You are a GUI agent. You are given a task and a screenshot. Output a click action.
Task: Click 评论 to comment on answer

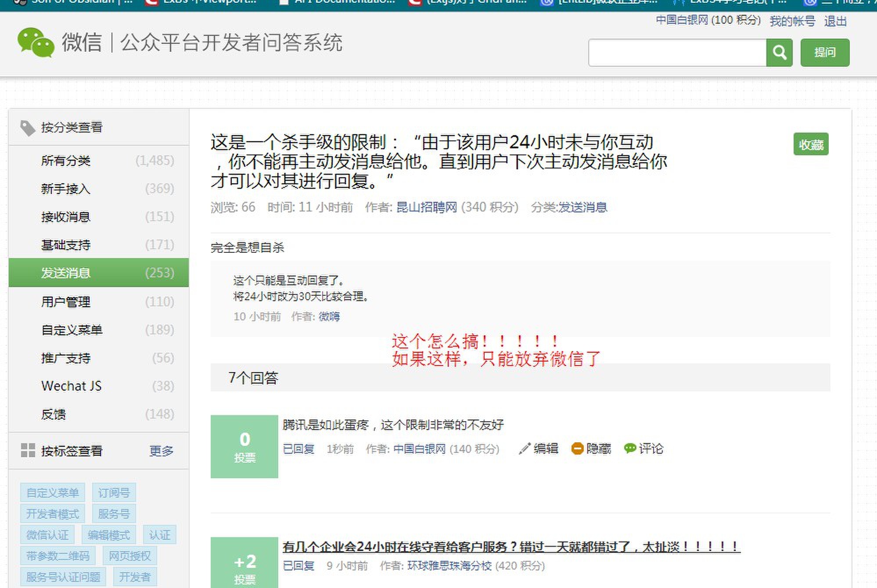651,448
